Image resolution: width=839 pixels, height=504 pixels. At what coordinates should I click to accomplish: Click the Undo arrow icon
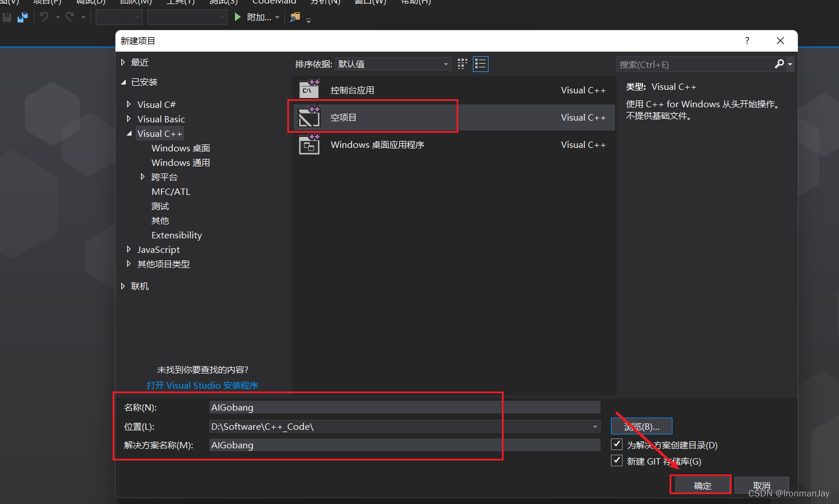click(x=44, y=17)
